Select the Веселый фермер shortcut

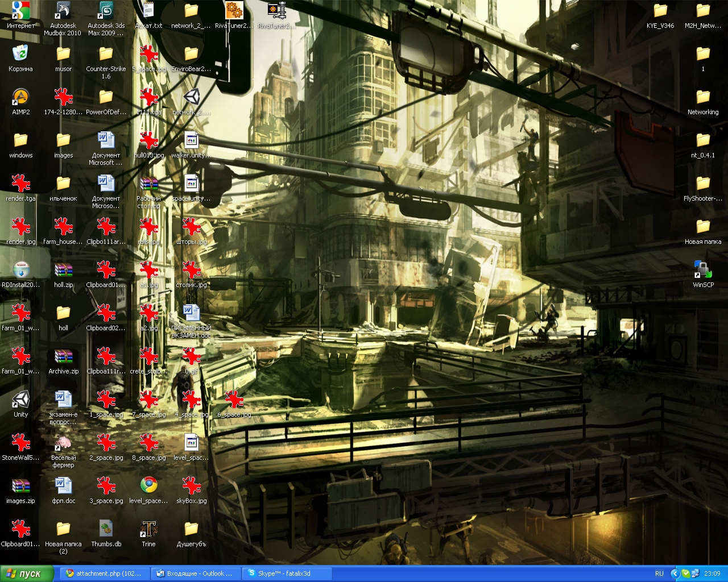(x=63, y=443)
